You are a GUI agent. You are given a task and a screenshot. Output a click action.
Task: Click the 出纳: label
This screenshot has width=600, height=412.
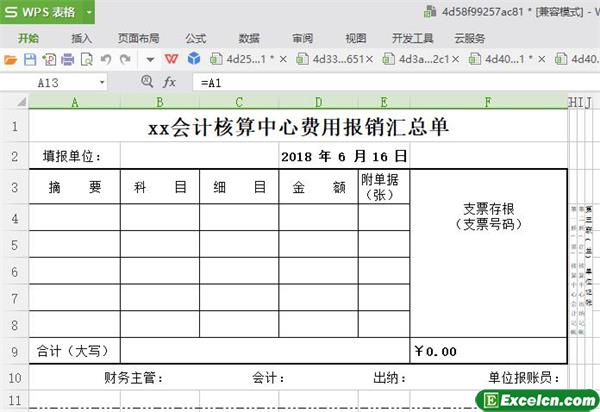pos(390,378)
